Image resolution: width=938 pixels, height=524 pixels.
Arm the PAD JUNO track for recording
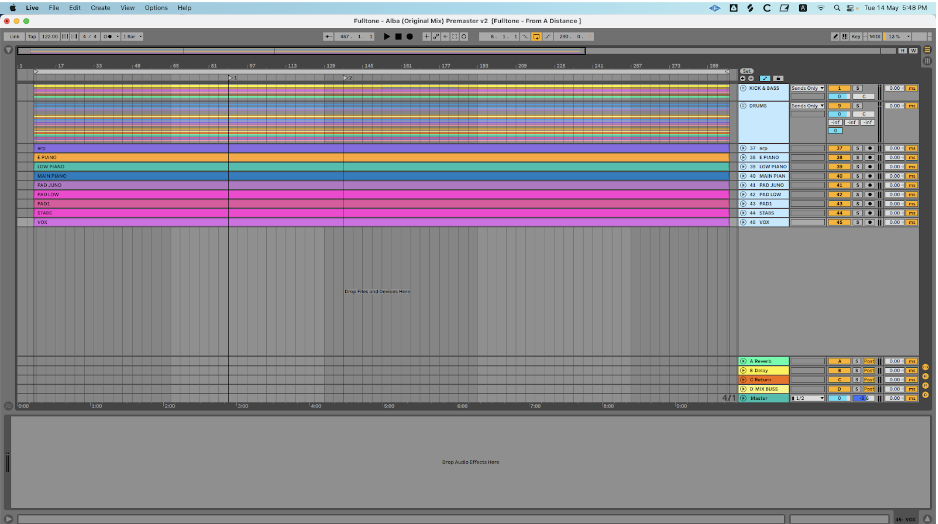click(869, 185)
